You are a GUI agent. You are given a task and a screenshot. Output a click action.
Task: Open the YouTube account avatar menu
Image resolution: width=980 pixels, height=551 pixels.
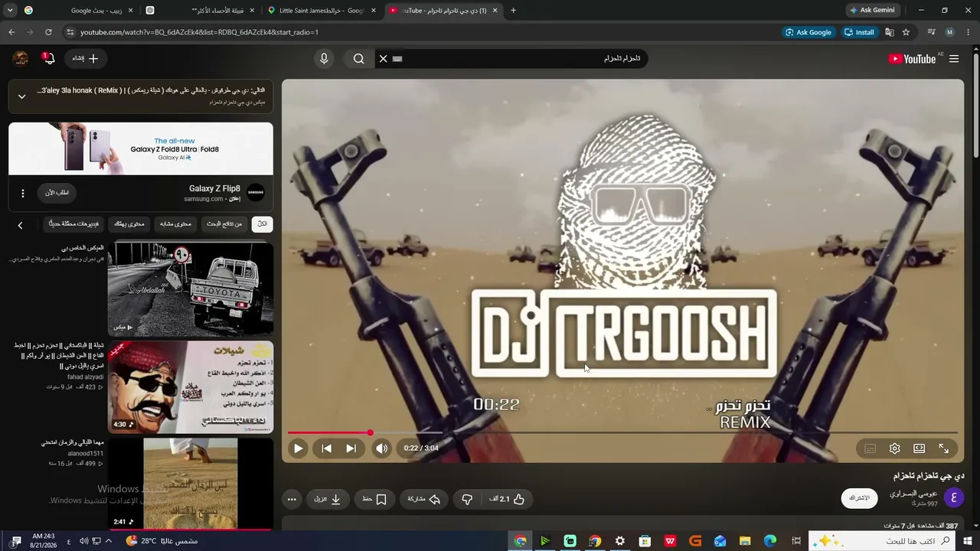(x=21, y=58)
